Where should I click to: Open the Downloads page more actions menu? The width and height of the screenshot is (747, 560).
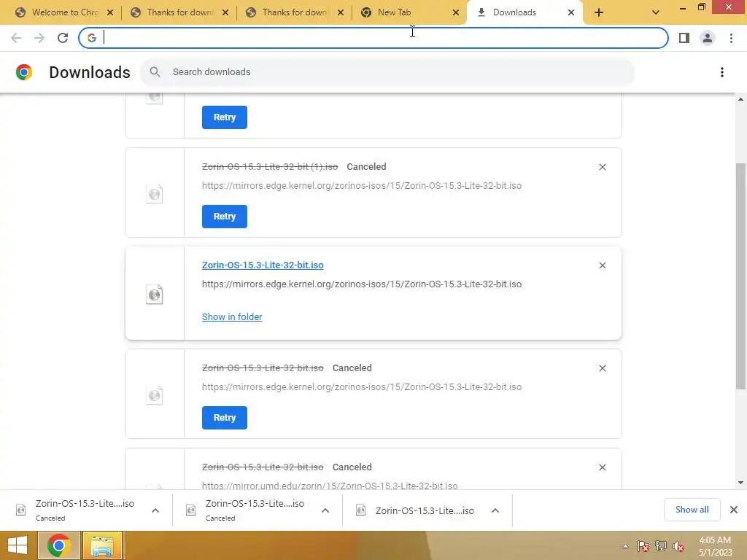point(721,72)
